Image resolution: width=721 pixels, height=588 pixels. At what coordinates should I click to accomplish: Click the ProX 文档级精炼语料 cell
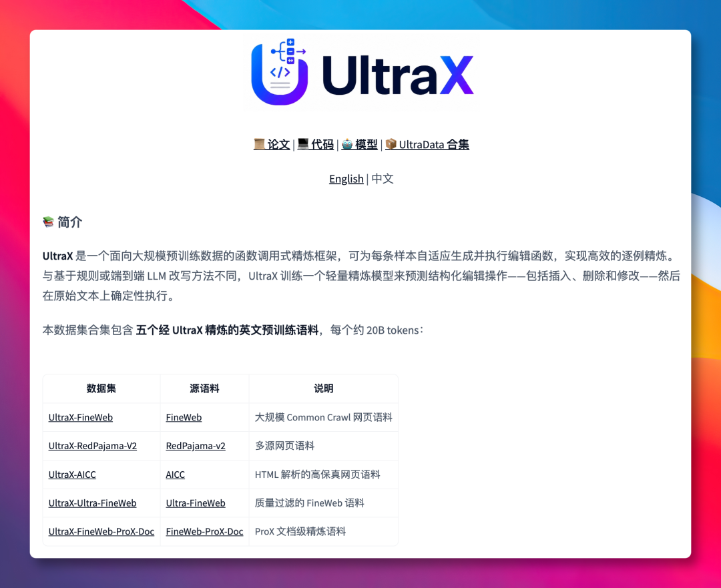click(324, 531)
